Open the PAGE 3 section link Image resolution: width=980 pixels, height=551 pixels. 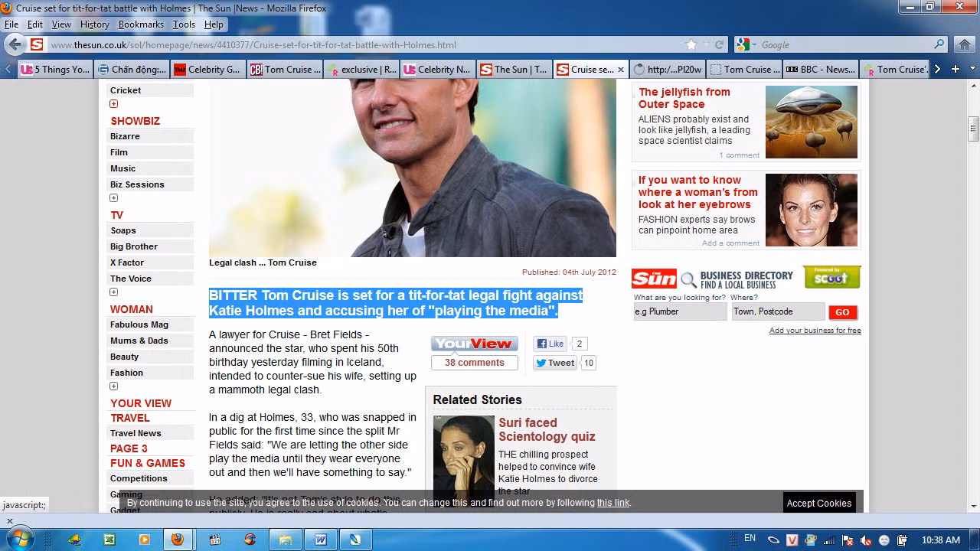click(x=129, y=448)
